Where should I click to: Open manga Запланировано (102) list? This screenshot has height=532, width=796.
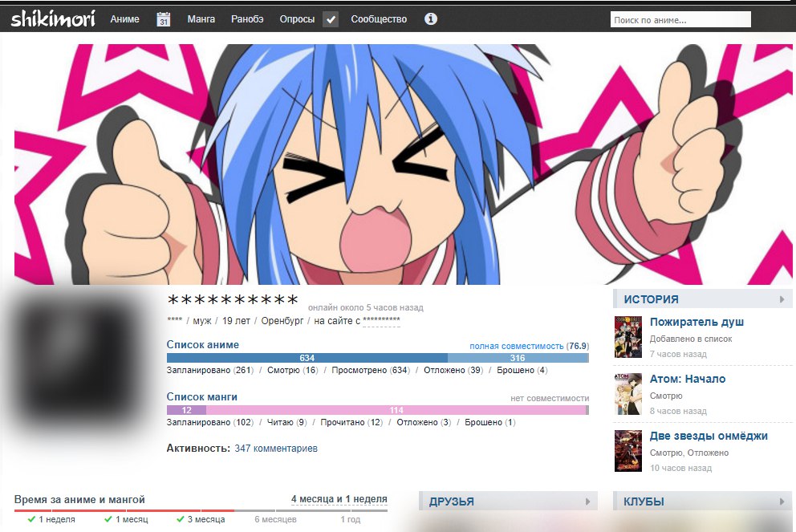[210, 422]
